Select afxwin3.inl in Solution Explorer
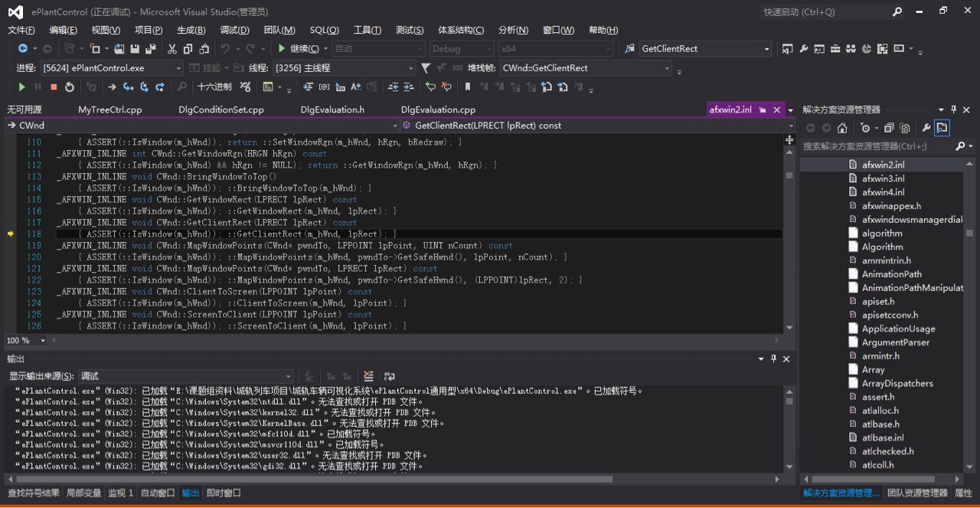This screenshot has width=980, height=508. (883, 179)
